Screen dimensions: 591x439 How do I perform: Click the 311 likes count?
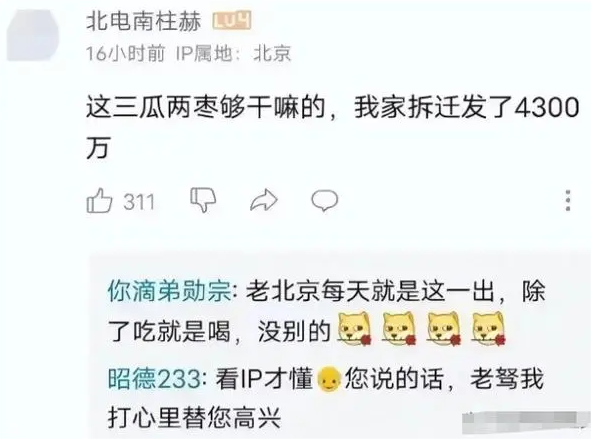pos(139,202)
